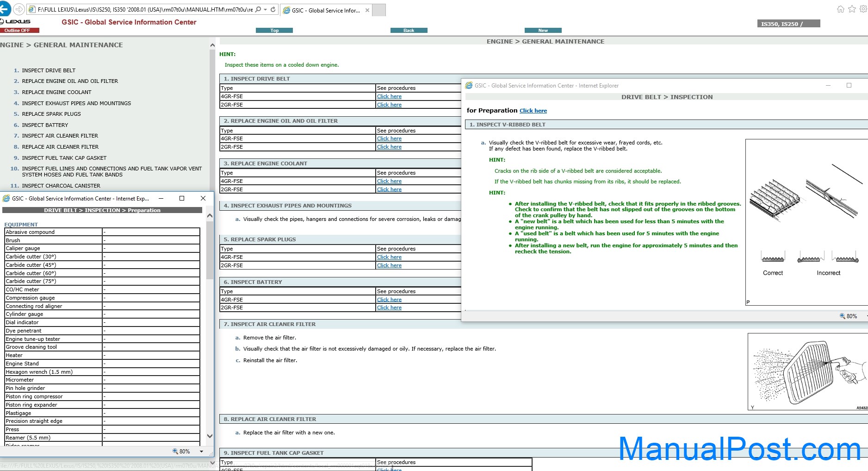Open outline item Inspect Air Cleaner Filter
This screenshot has width=868, height=471.
point(60,136)
